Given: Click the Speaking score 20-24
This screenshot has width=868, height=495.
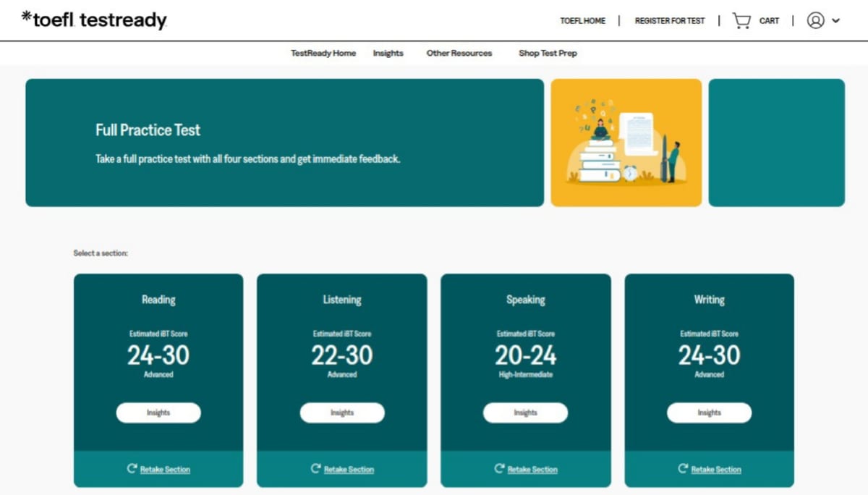Looking at the screenshot, I should (x=526, y=355).
